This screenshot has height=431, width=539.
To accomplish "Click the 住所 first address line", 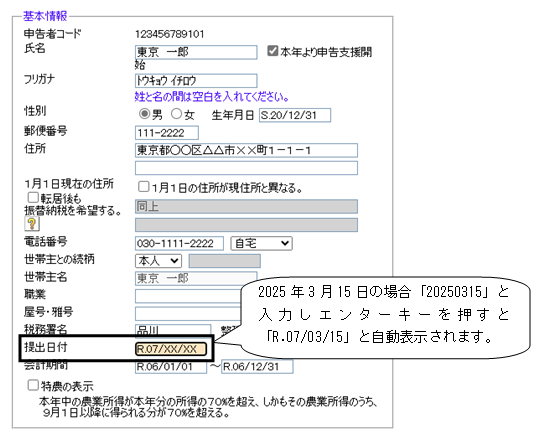I will [x=246, y=151].
